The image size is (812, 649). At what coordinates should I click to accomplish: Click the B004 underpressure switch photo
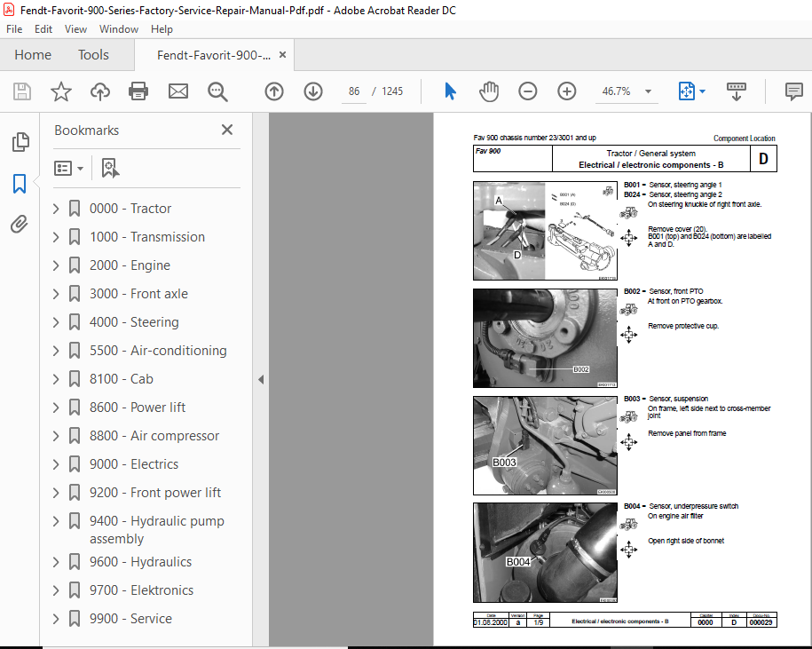coord(545,552)
